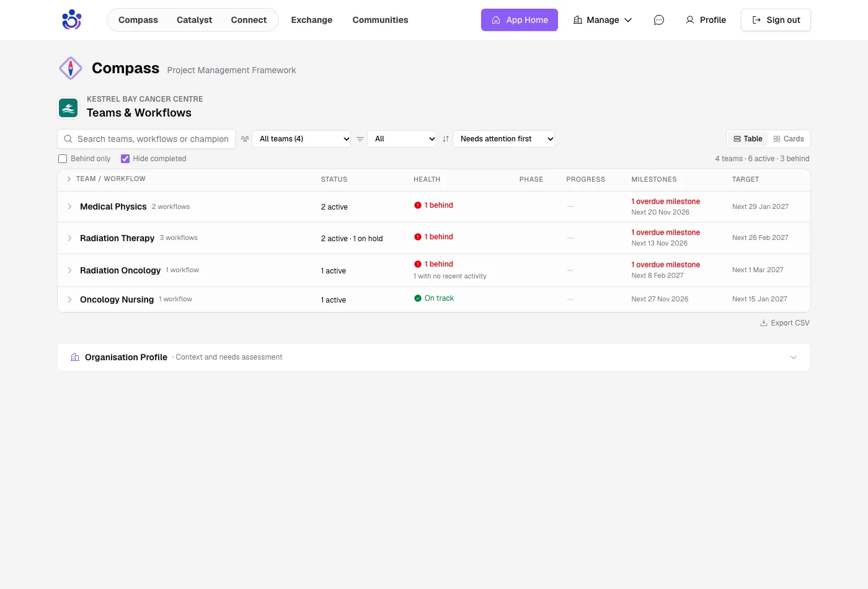
Task: Export the table as CSV
Action: click(785, 323)
